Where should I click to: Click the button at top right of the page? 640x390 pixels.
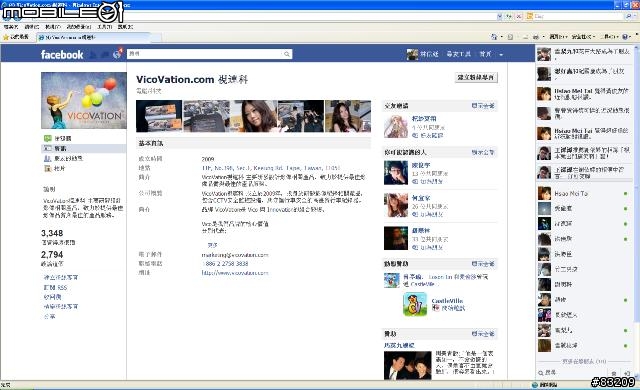click(x=476, y=78)
